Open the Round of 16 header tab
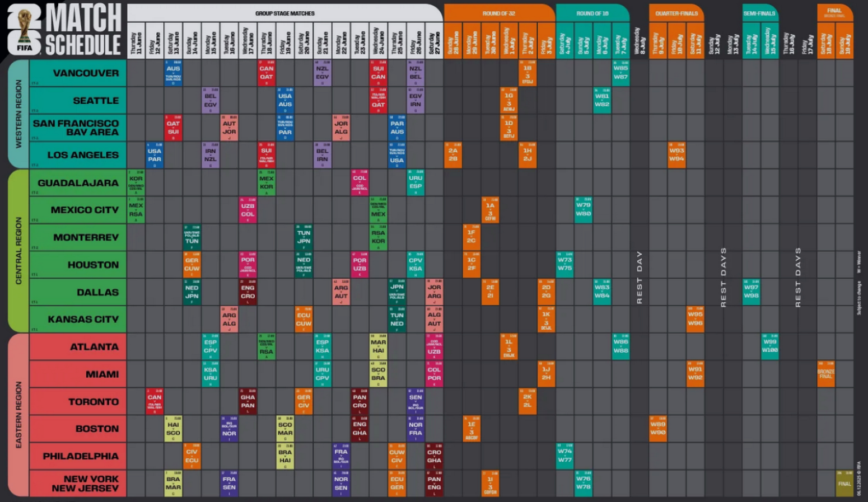 (592, 13)
